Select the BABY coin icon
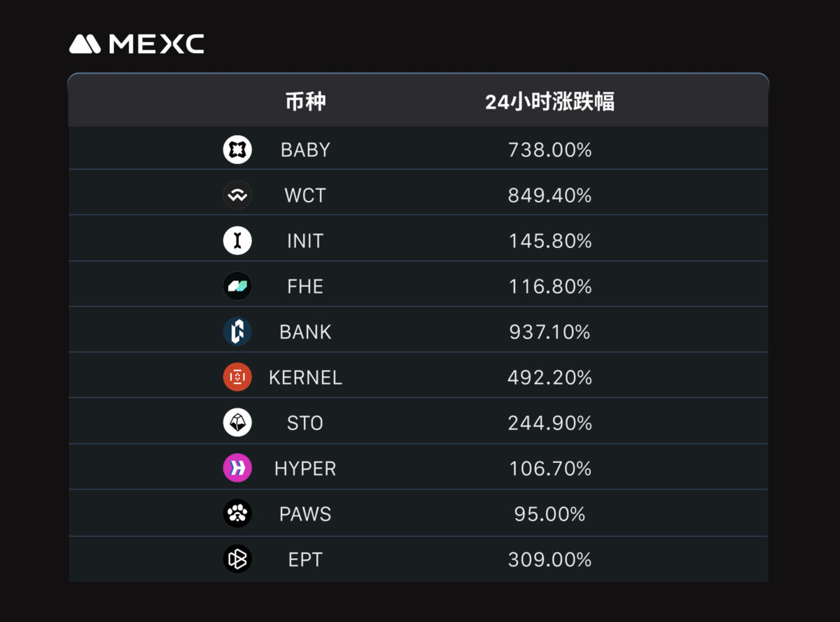The image size is (840, 622). point(237,149)
